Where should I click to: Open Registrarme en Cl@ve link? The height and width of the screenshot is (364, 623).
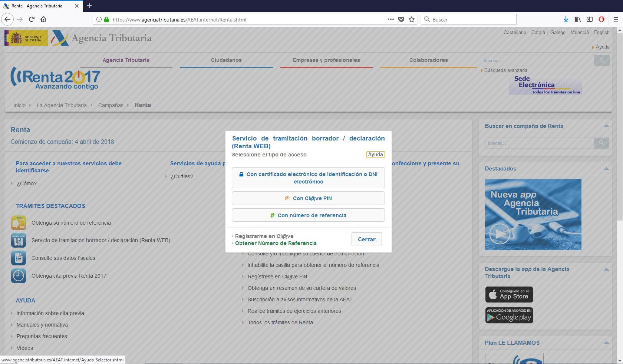point(264,236)
